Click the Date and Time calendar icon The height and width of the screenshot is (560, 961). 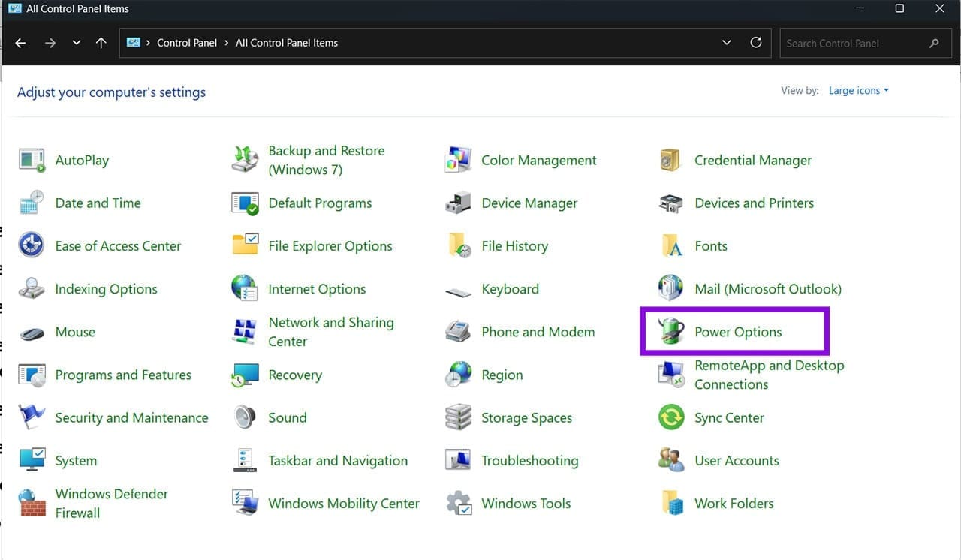click(x=32, y=203)
